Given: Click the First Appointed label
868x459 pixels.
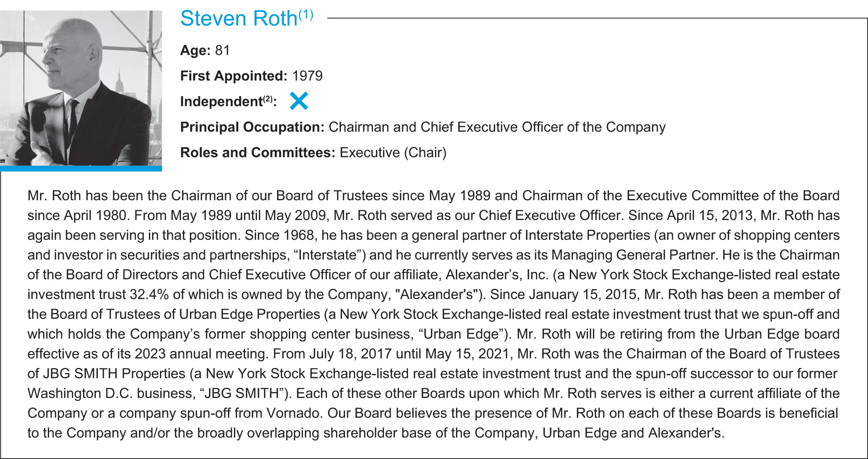Looking at the screenshot, I should [234, 76].
